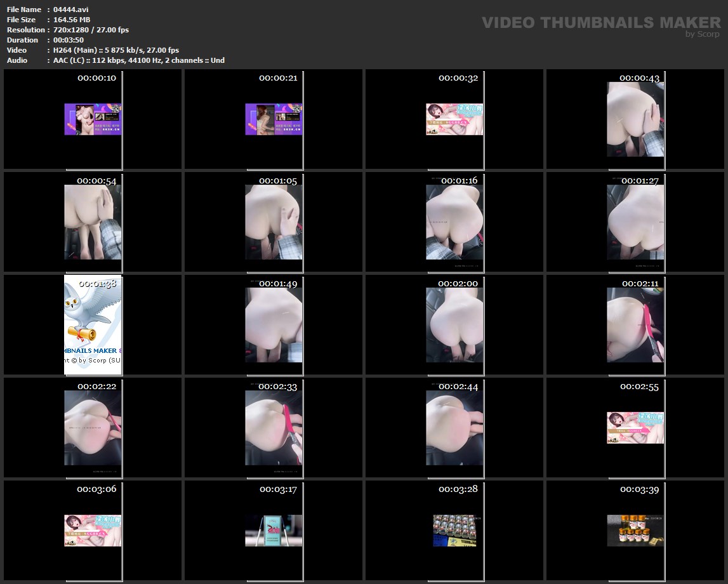Viewport: 728px width, 584px height.
Task: Select the H264 video codec line
Action: coord(116,50)
